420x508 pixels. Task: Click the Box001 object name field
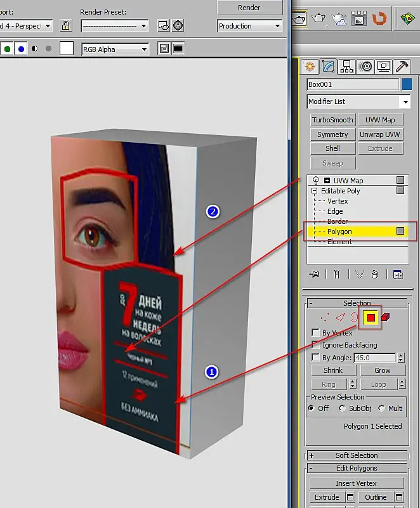(353, 84)
